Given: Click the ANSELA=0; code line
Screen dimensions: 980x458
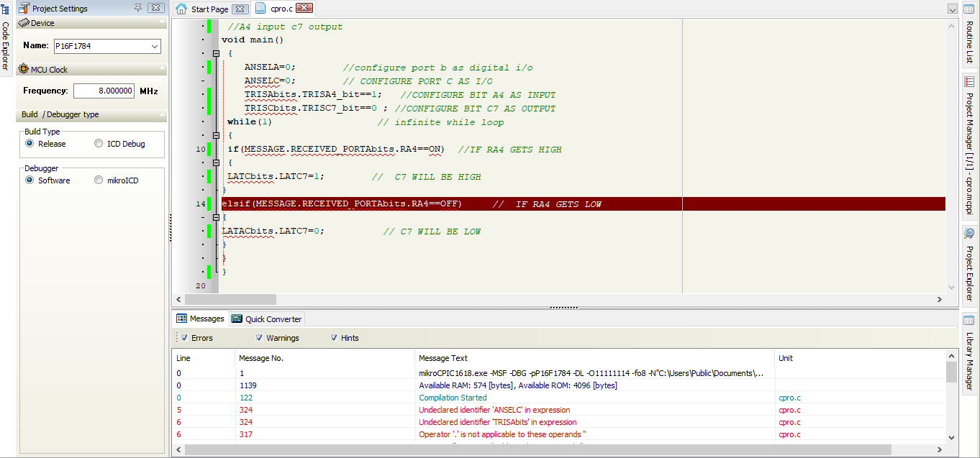Looking at the screenshot, I should (x=270, y=68).
